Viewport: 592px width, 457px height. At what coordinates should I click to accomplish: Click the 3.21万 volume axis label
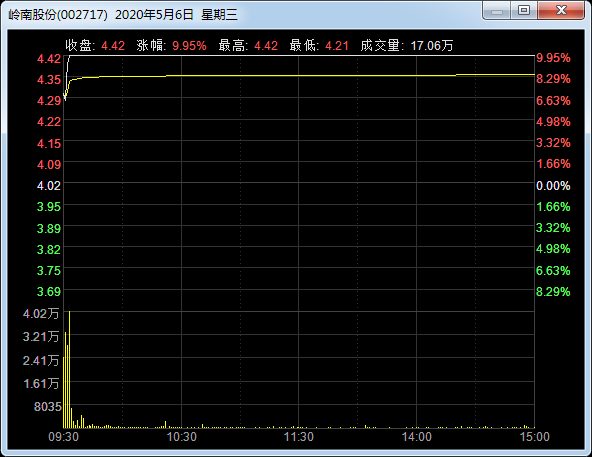tap(41, 337)
